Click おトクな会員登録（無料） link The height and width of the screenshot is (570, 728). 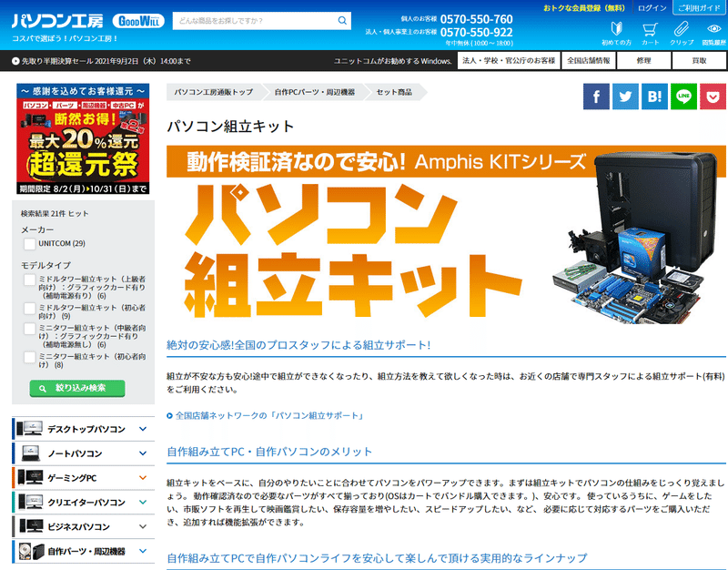584,8
